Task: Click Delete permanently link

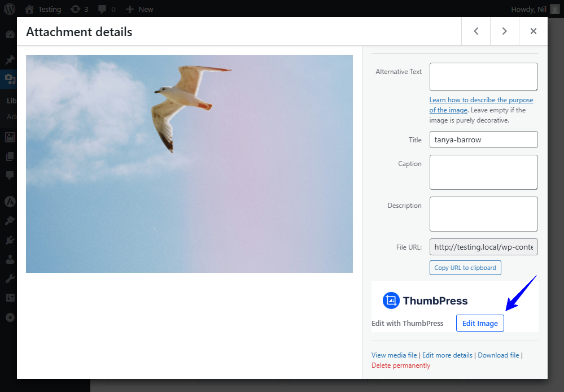Action: 401,365
